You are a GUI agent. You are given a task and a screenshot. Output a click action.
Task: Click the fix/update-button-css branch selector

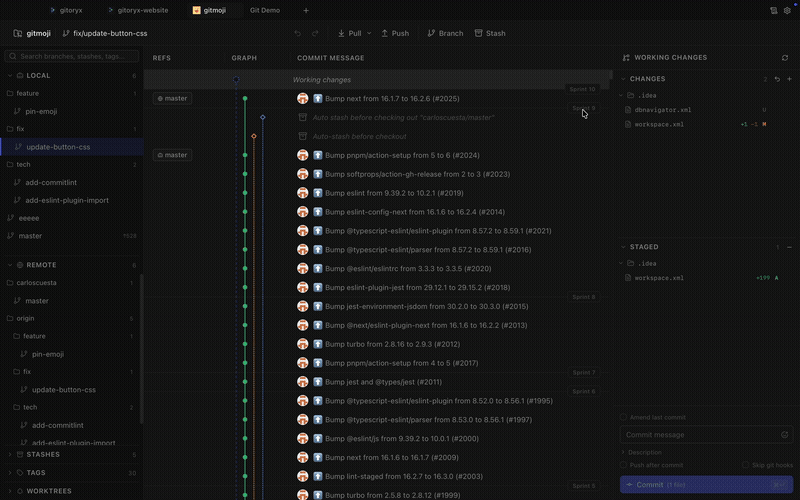click(x=105, y=33)
